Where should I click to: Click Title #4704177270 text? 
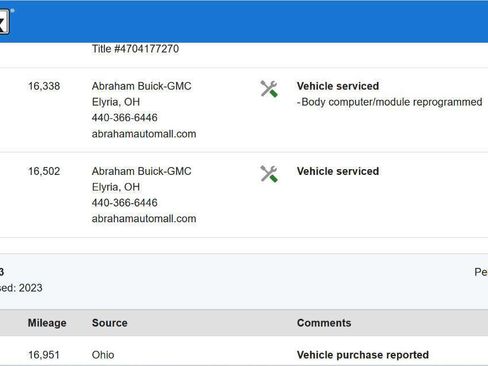(135, 49)
